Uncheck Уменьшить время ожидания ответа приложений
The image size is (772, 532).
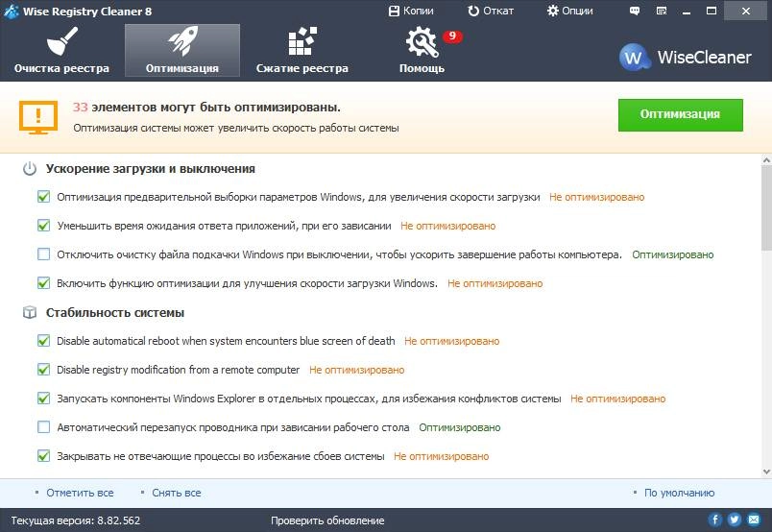click(x=44, y=226)
